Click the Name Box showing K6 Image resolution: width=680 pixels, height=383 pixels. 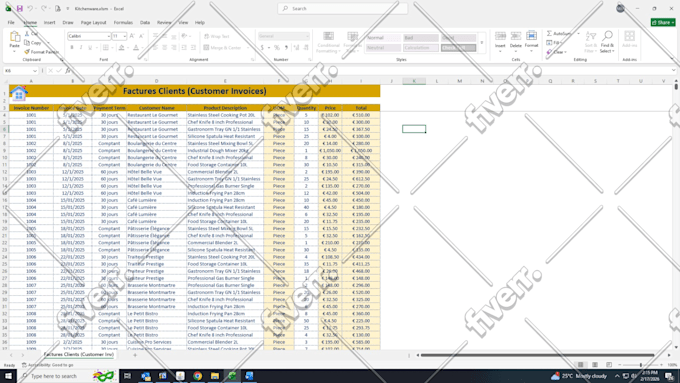pyautogui.click(x=20, y=70)
